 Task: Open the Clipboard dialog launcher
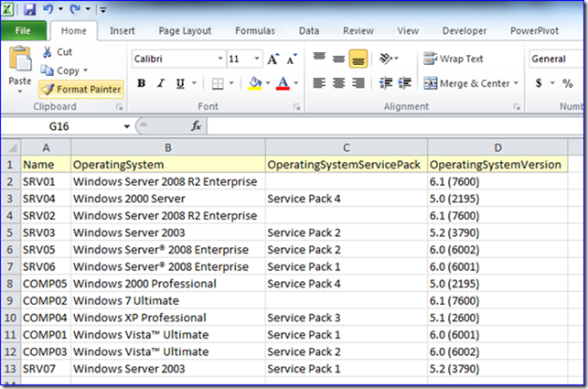[x=119, y=107]
